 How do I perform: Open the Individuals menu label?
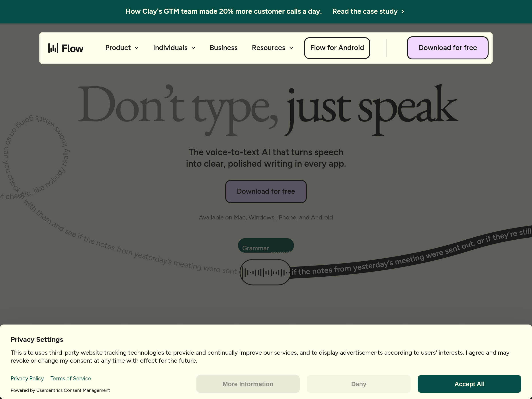click(x=170, y=48)
